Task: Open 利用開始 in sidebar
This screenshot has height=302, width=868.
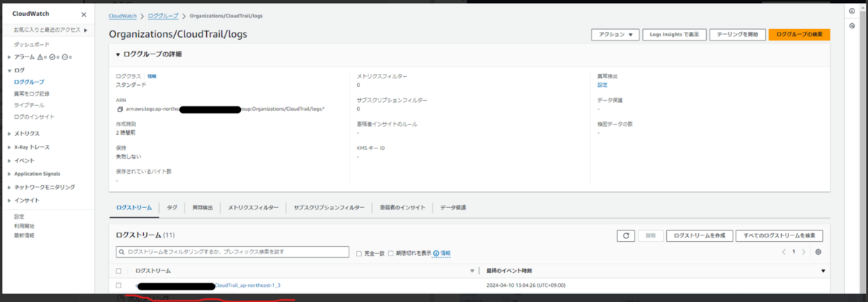Action: tap(24, 226)
